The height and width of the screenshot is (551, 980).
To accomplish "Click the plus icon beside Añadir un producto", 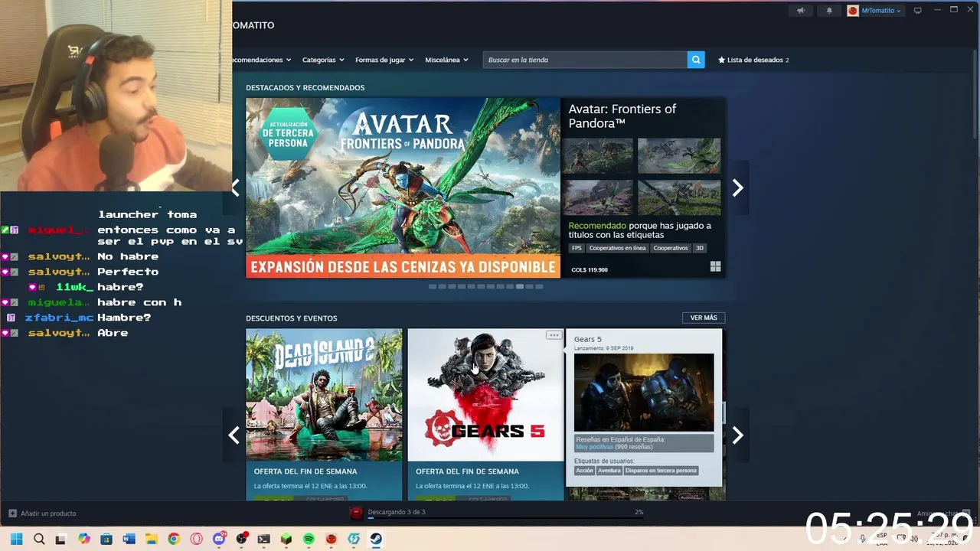I will tap(12, 514).
